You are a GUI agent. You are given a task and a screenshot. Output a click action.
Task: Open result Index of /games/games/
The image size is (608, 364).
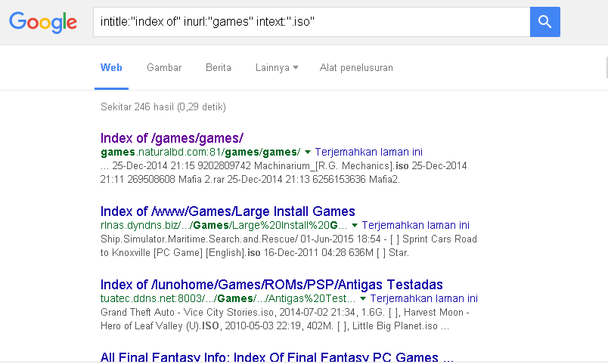point(172,138)
